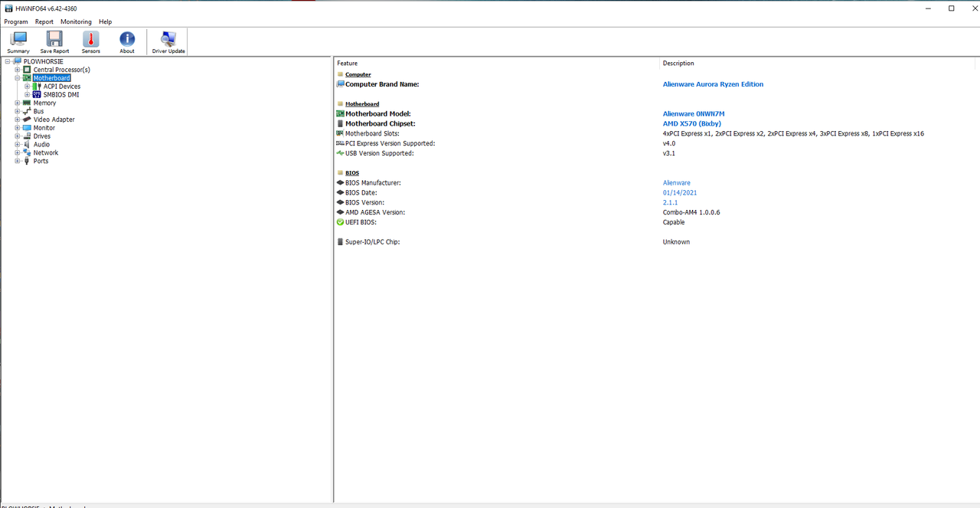Viewport: 980px width, 508px height.
Task: Click the Memory module icon in tree
Action: 27,103
